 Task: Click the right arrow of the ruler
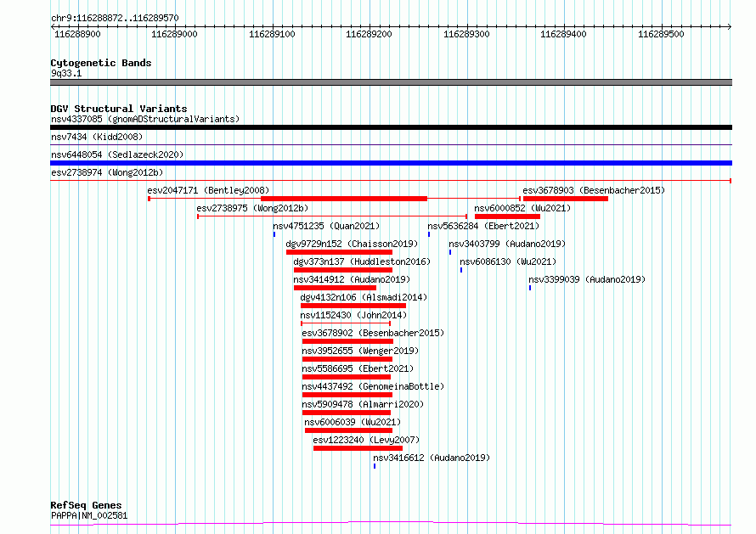730,26
